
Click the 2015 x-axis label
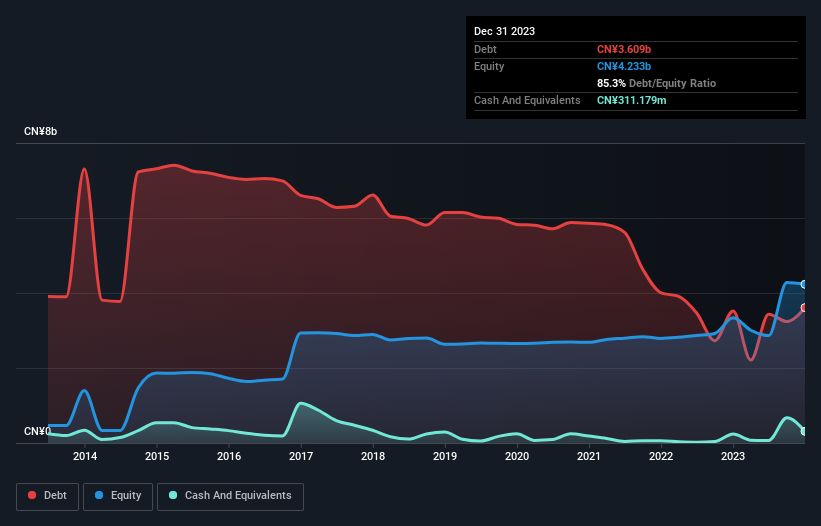tap(157, 456)
